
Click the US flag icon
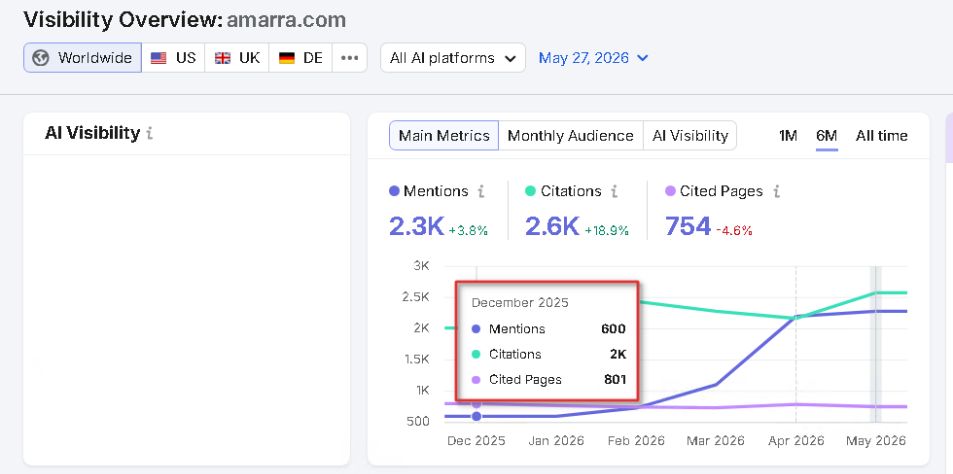(159, 58)
